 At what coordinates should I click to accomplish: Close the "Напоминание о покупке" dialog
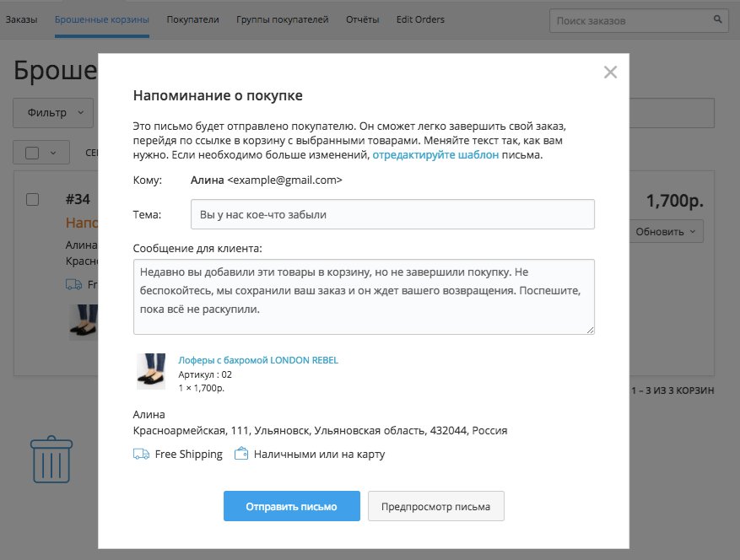tap(610, 73)
